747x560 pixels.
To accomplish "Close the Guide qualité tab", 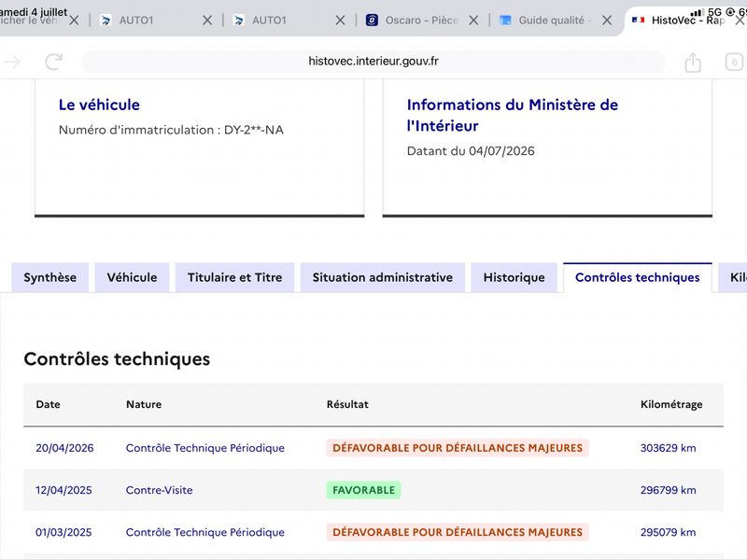I will point(607,21).
